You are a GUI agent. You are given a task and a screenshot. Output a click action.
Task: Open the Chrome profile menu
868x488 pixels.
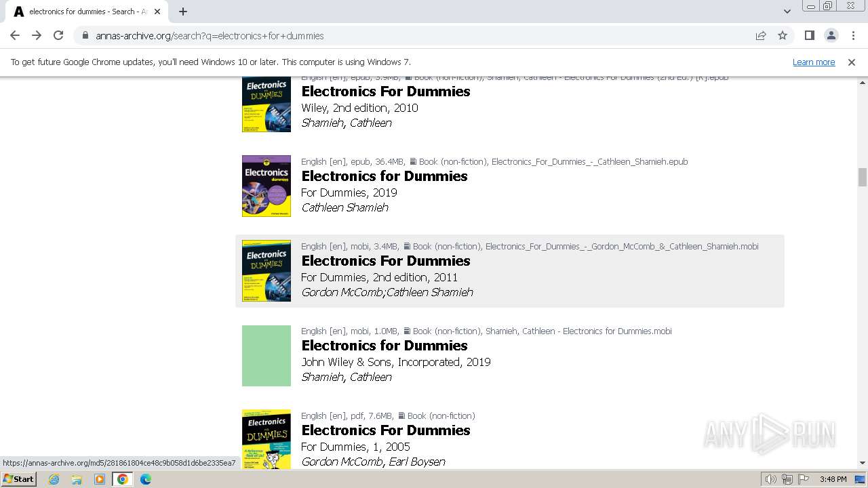[831, 35]
